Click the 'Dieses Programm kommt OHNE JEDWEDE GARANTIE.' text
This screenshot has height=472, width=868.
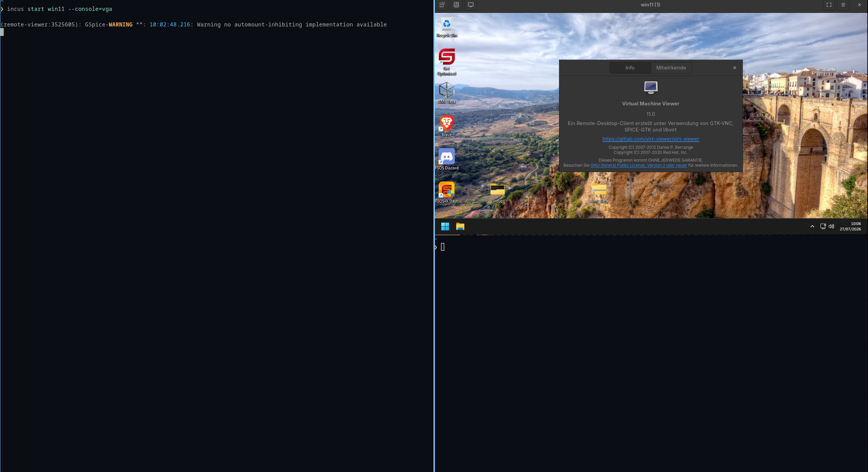(x=651, y=160)
